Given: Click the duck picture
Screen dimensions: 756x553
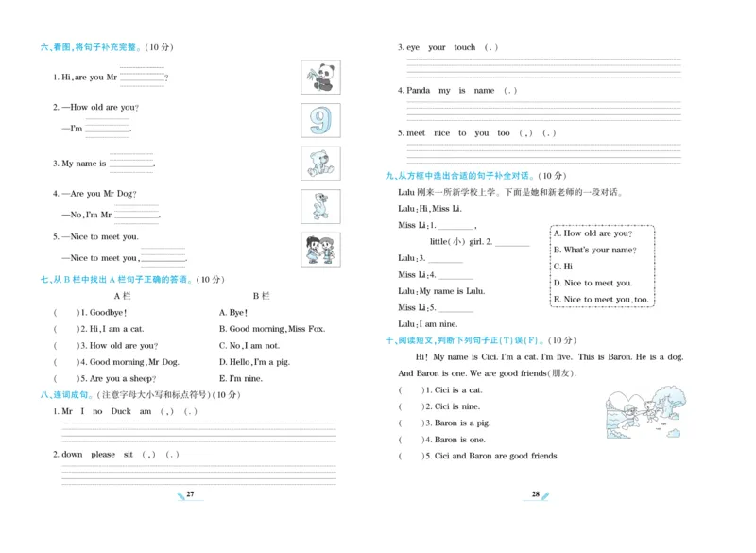Looking at the screenshot, I should [320, 206].
